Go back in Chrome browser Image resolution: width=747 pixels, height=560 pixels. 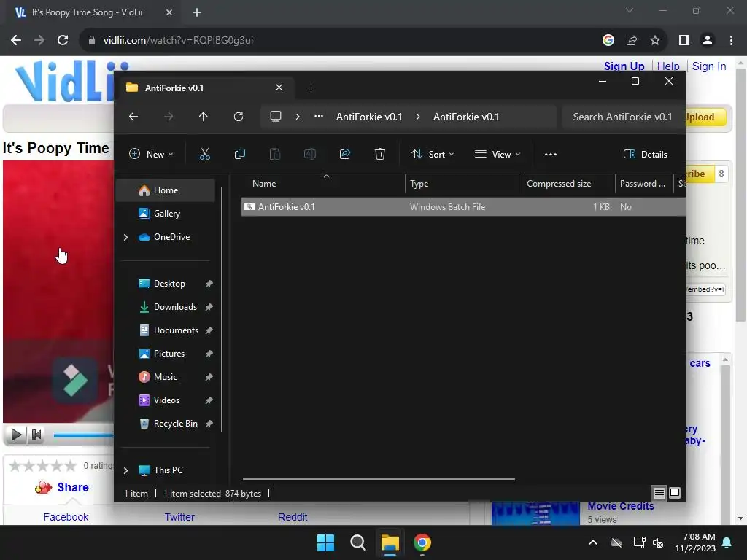16,41
